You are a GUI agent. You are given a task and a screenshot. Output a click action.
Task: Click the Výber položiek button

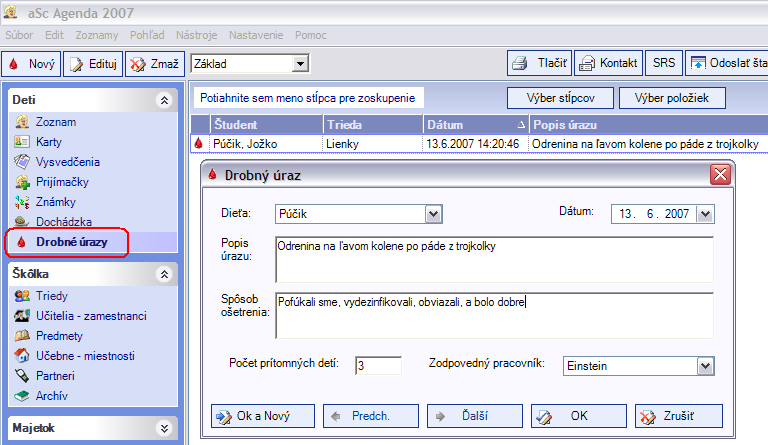pos(672,98)
